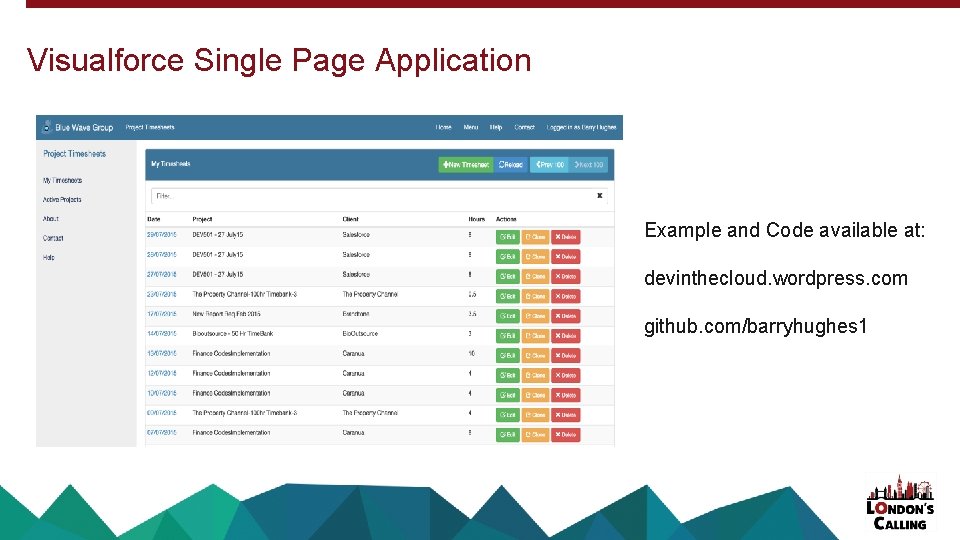Clone the 4-hour Property Channel Timebank row
The height and width of the screenshot is (540, 960).
coord(535,415)
